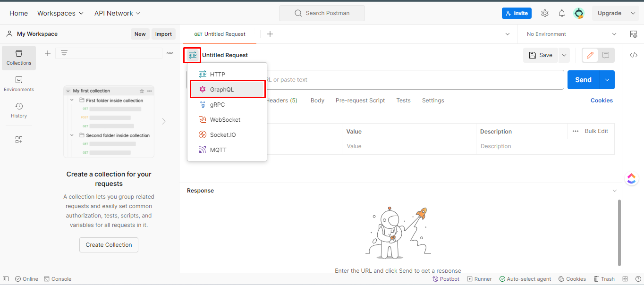Click the Import button
Image resolution: width=644 pixels, height=285 pixels.
164,34
